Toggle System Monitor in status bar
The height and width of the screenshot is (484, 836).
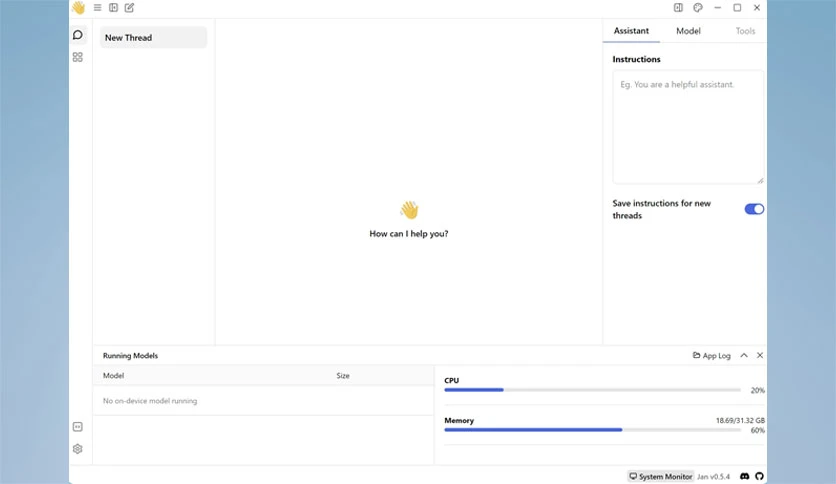(661, 477)
